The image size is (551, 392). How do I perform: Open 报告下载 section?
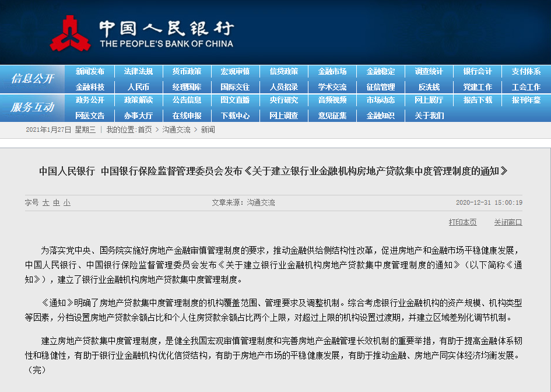pos(478,100)
